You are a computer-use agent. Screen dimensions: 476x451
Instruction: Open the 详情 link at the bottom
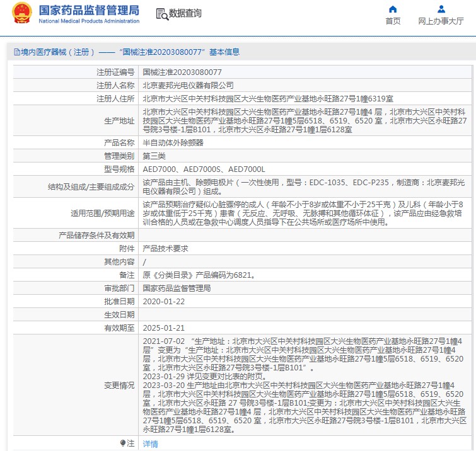point(150,444)
